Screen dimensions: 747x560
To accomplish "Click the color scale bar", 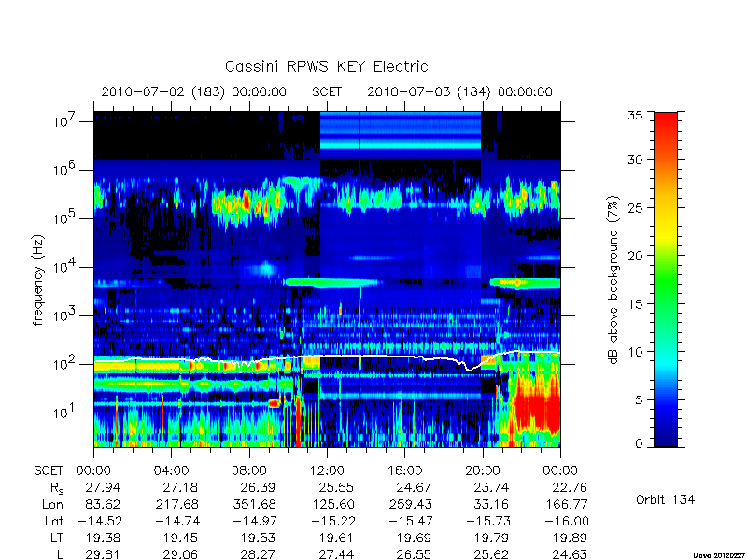I will (666, 279).
